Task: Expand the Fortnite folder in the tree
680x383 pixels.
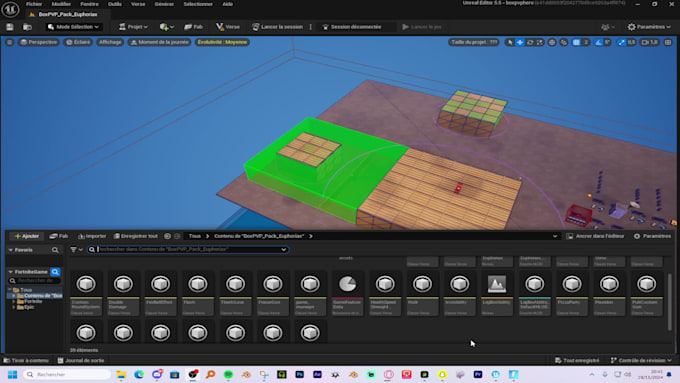Action: click(x=14, y=301)
